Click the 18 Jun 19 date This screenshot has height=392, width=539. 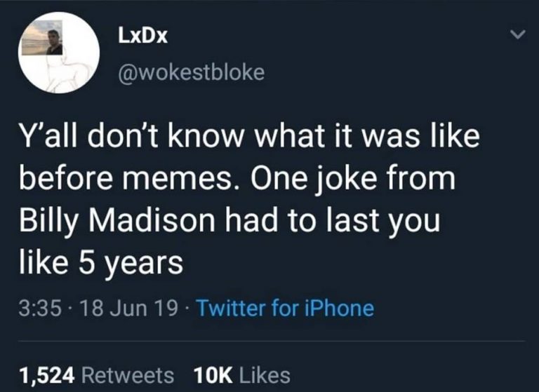[131, 307]
